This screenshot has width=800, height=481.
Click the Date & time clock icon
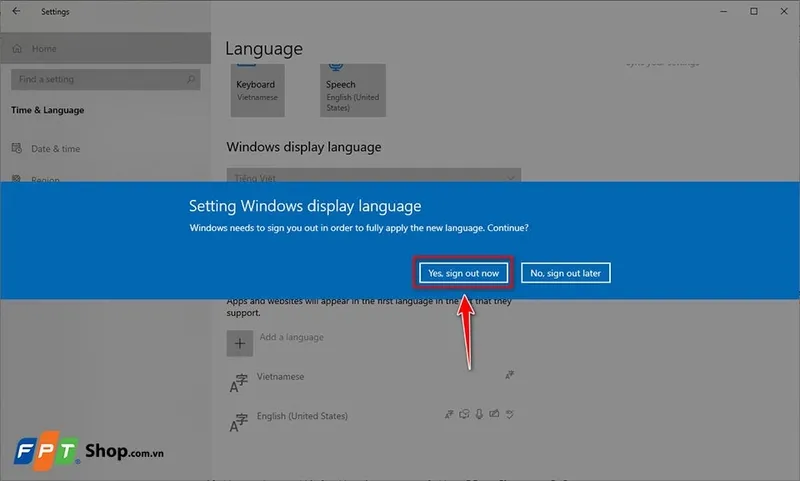click(x=17, y=149)
